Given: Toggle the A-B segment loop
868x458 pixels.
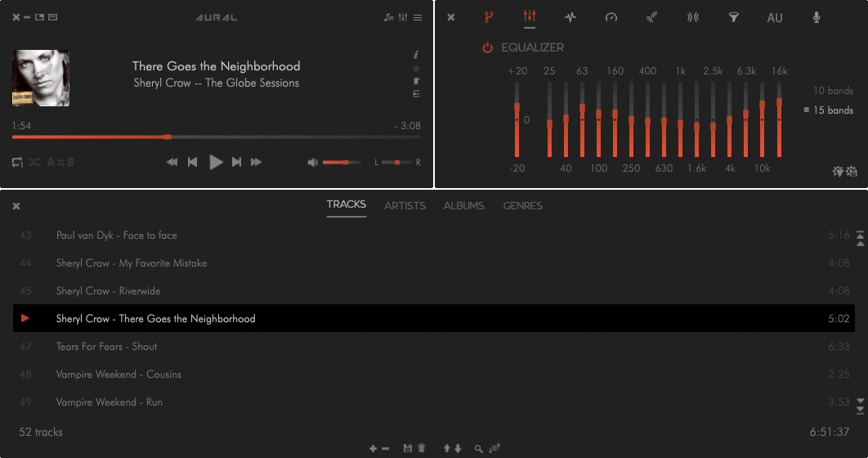Looking at the screenshot, I should (60, 162).
